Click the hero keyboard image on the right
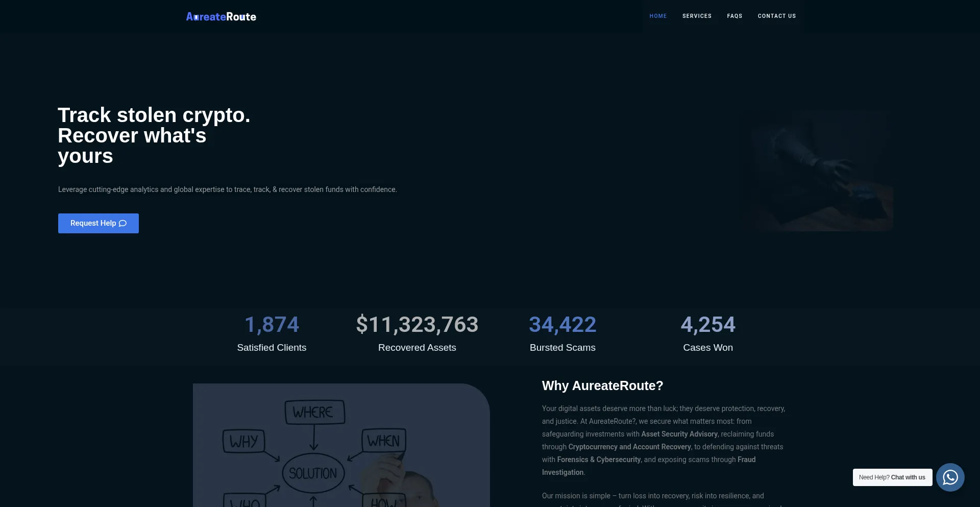980x507 pixels. [824, 170]
